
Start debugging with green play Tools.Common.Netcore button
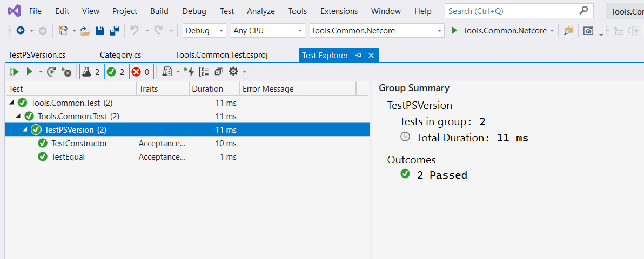pyautogui.click(x=499, y=31)
